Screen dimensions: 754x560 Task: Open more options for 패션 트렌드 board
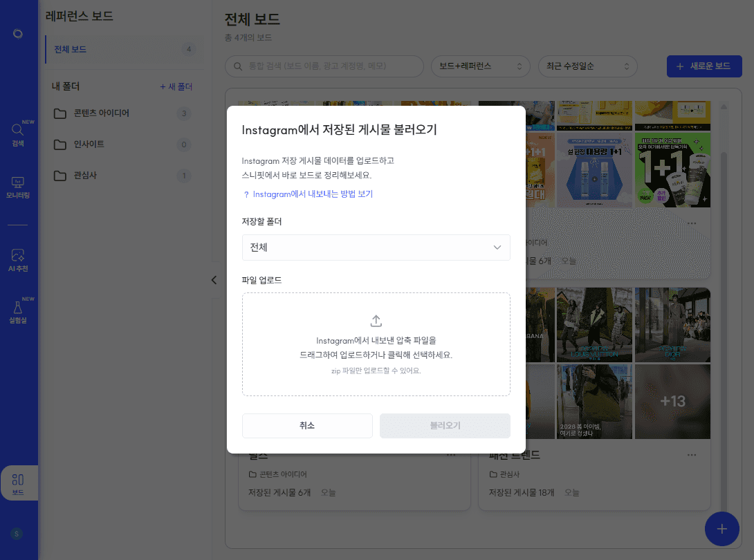point(692,455)
